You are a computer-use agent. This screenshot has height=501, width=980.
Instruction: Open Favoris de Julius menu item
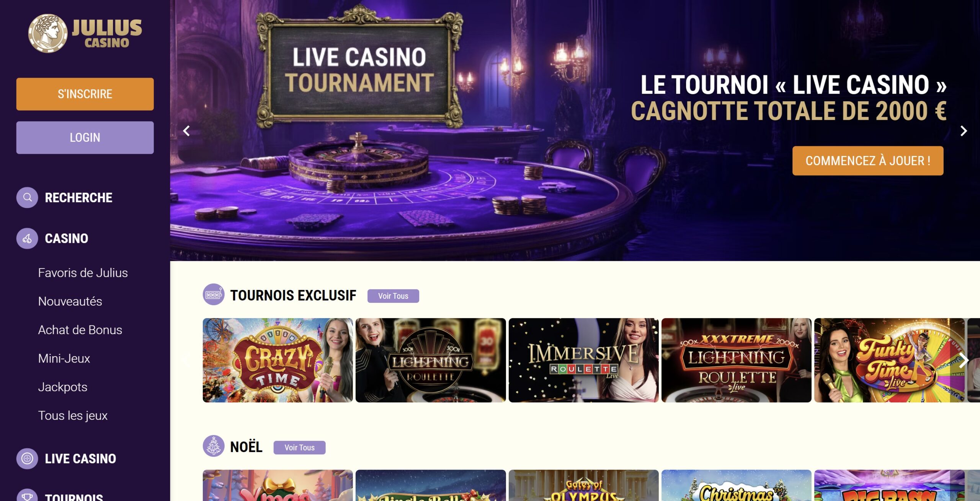[x=83, y=273]
